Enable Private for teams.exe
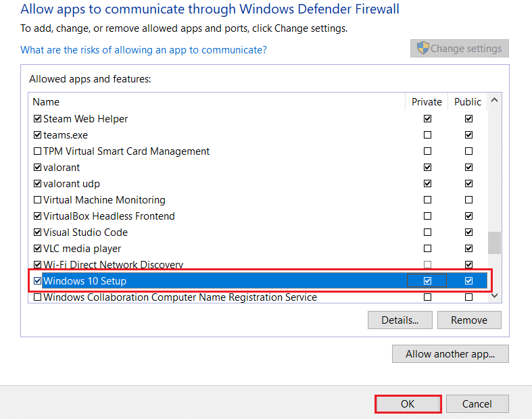 [x=427, y=135]
